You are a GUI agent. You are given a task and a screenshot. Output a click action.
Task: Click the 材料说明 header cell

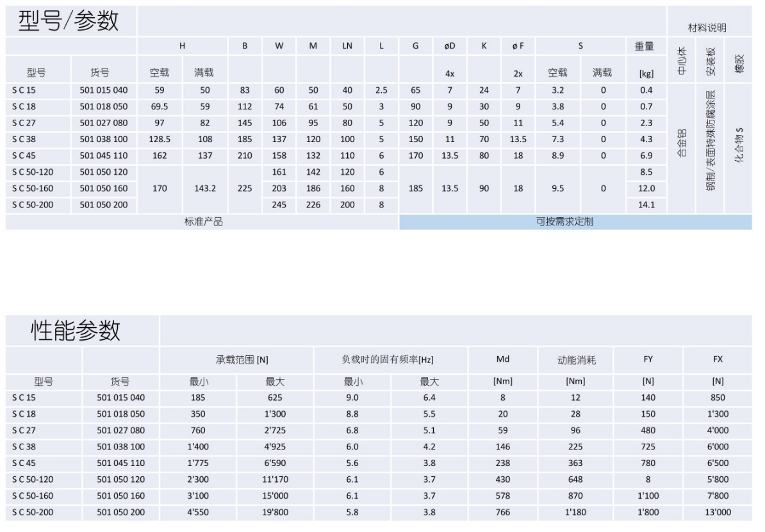(x=708, y=28)
